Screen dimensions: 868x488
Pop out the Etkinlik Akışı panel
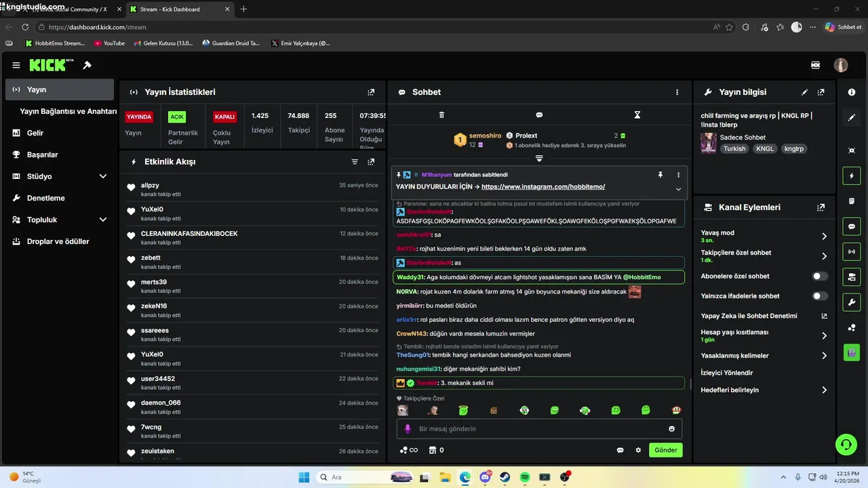point(371,162)
